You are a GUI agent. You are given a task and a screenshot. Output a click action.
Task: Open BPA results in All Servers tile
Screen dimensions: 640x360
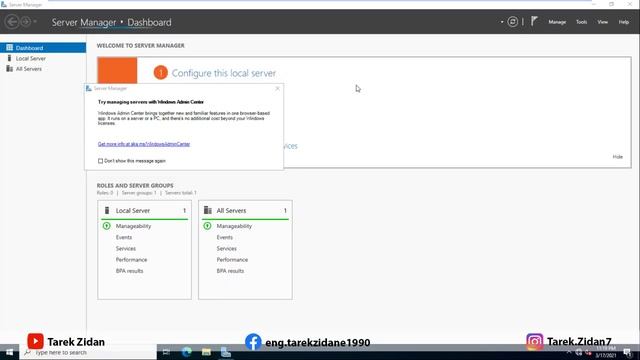[x=230, y=271]
